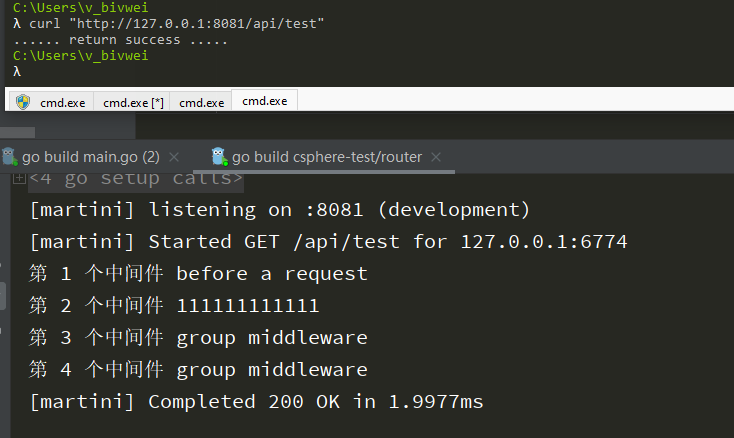Close the go build csphere-test/router tab

(436, 157)
